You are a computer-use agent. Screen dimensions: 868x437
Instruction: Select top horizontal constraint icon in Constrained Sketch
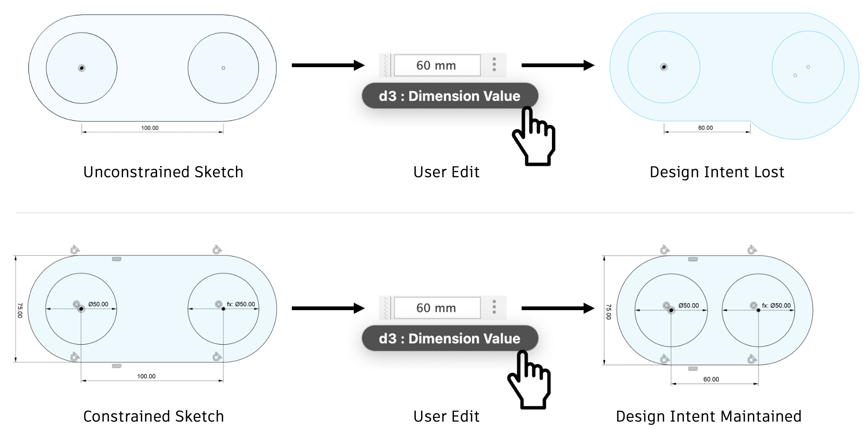click(117, 259)
